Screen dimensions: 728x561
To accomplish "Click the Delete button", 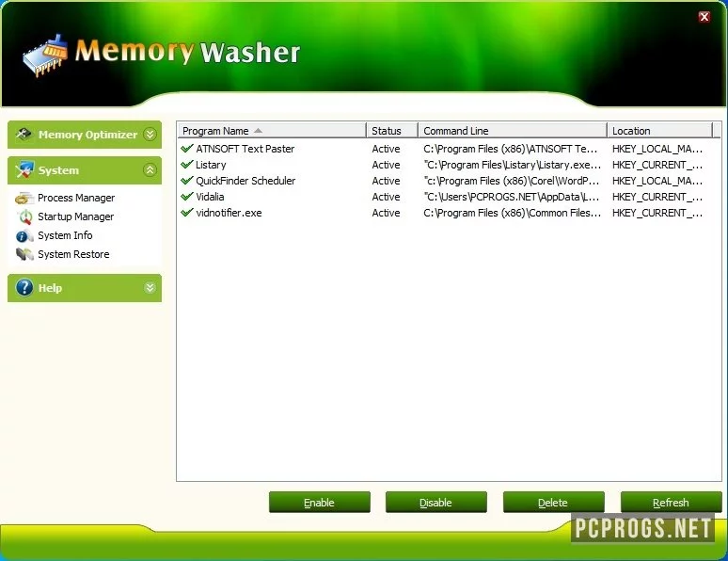I will (553, 503).
